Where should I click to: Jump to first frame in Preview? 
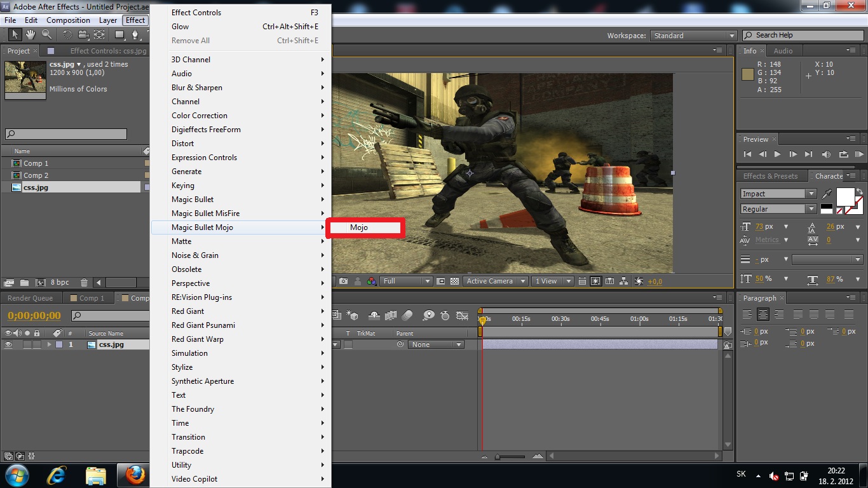coord(747,154)
